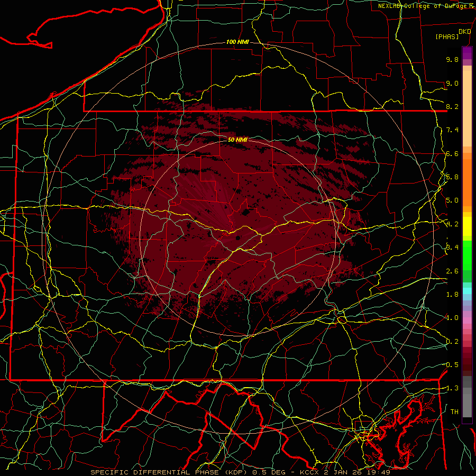Click the 6.6 value on color scale
The width and height of the screenshot is (476, 476).
tap(452, 153)
